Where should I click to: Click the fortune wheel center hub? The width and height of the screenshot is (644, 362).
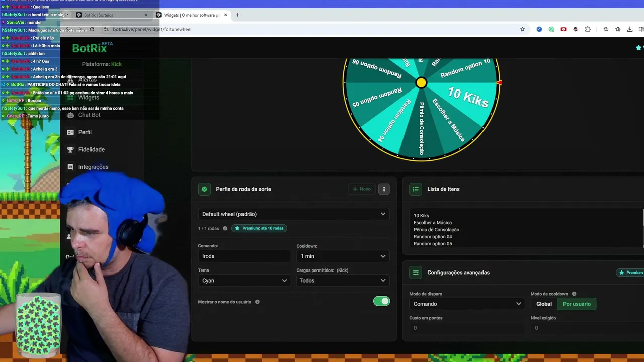click(421, 83)
